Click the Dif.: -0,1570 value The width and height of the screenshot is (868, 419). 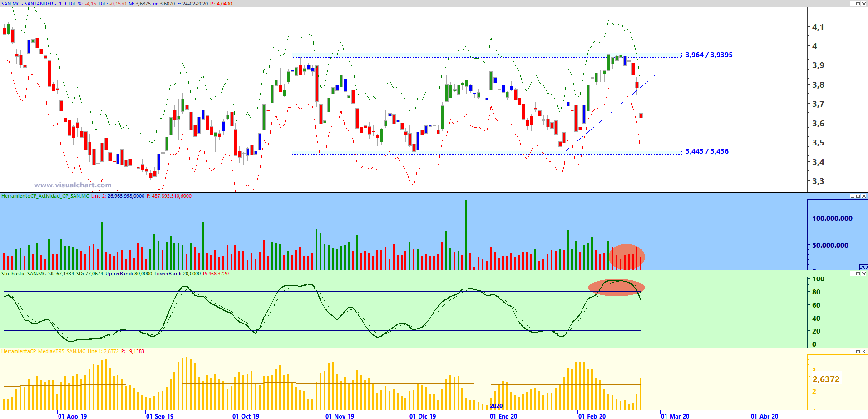coord(113,4)
